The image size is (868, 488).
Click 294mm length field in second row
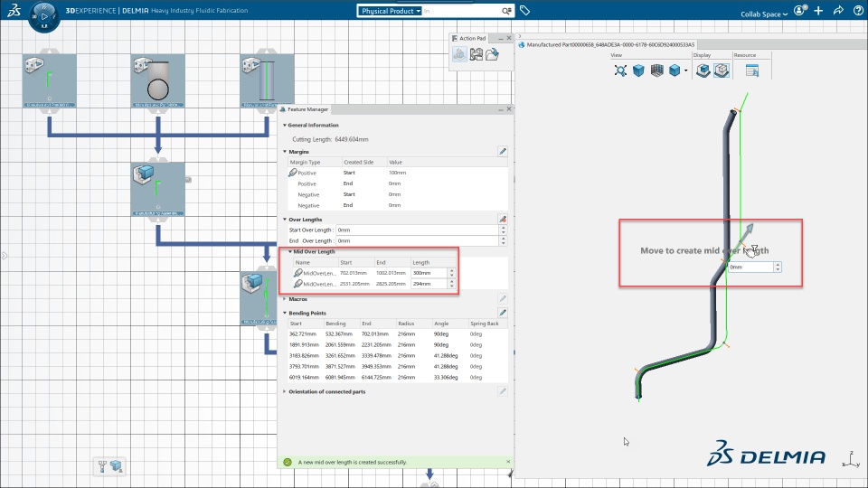coord(429,283)
